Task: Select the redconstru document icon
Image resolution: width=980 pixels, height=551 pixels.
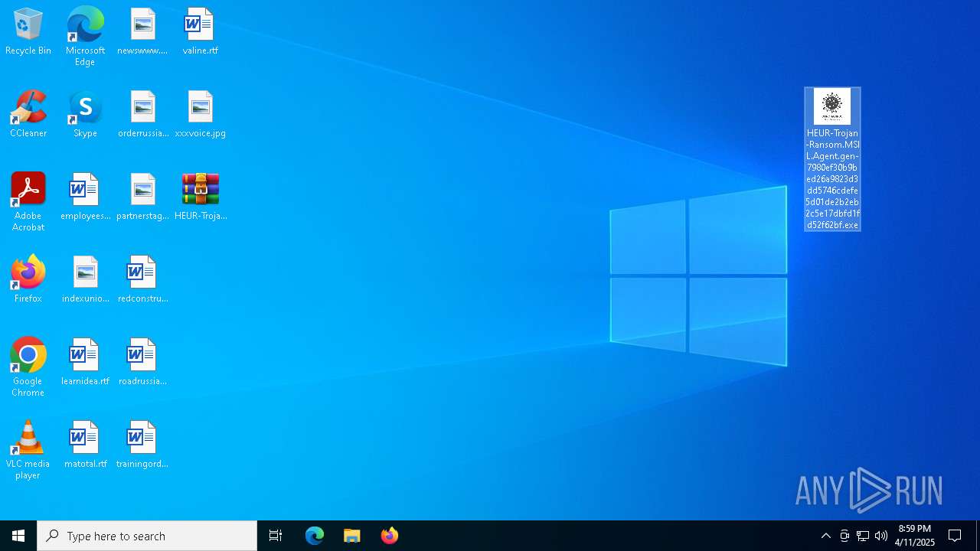Action: tap(142, 280)
